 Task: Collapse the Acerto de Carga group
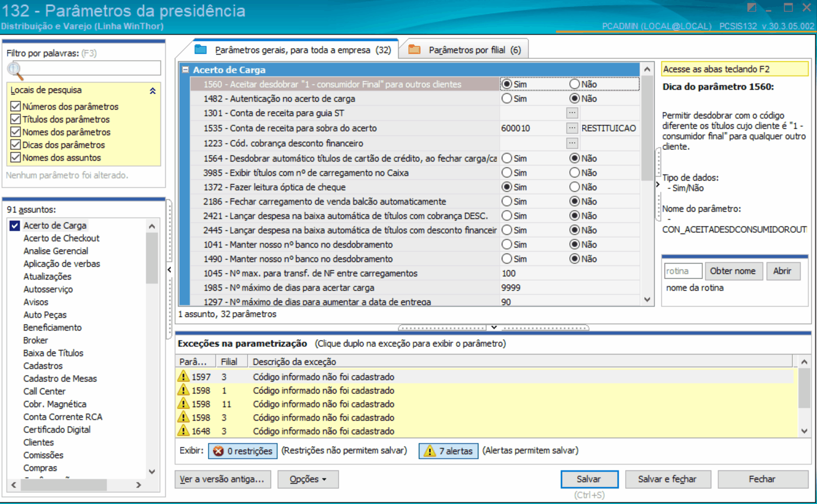coord(186,70)
